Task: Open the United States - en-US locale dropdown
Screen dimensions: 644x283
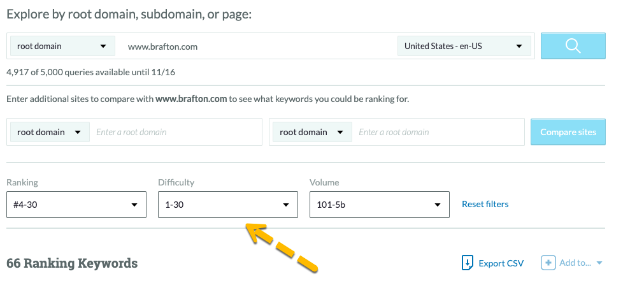Action: click(464, 46)
